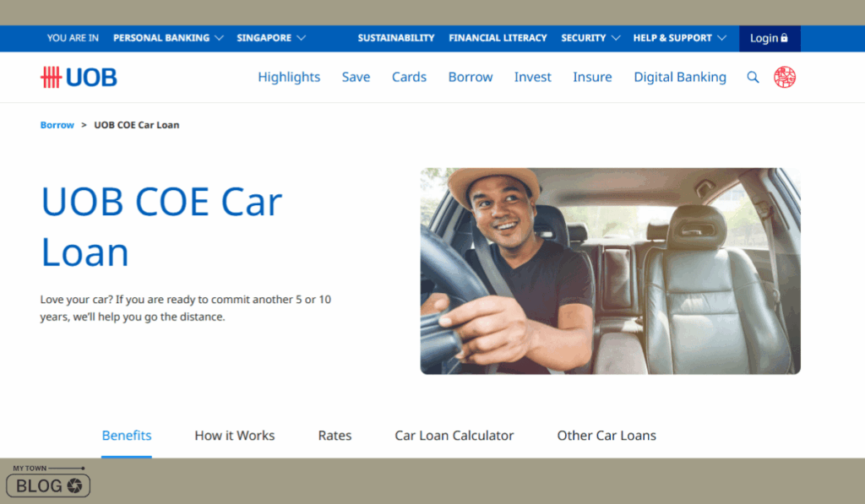Click the Login button with lock
Image resolution: width=865 pixels, height=504 pixels.
point(770,38)
